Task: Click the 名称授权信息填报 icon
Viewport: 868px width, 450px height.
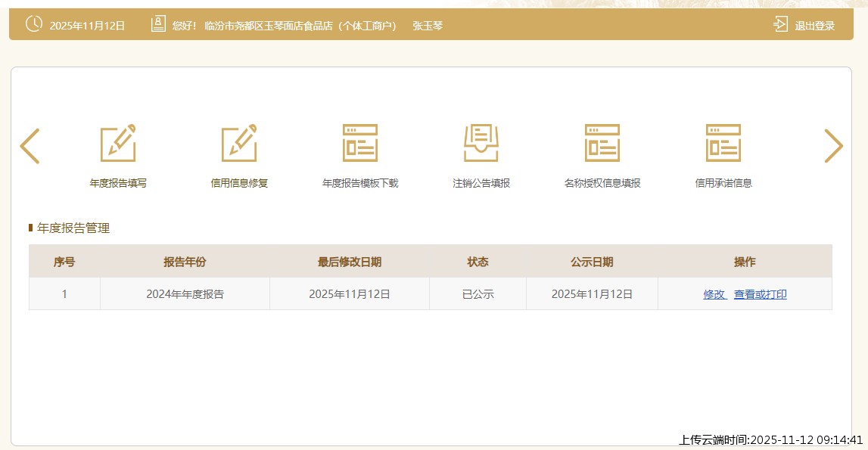Action: [602, 143]
